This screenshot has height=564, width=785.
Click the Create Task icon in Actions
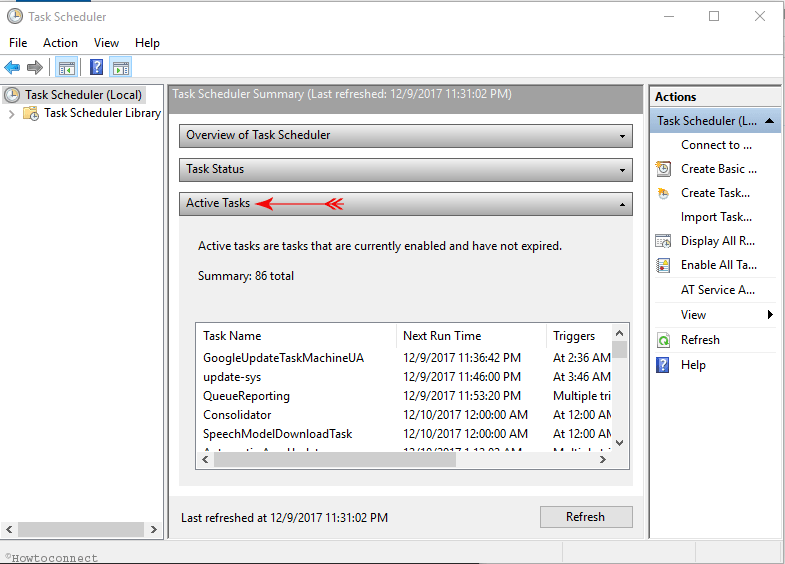point(663,193)
